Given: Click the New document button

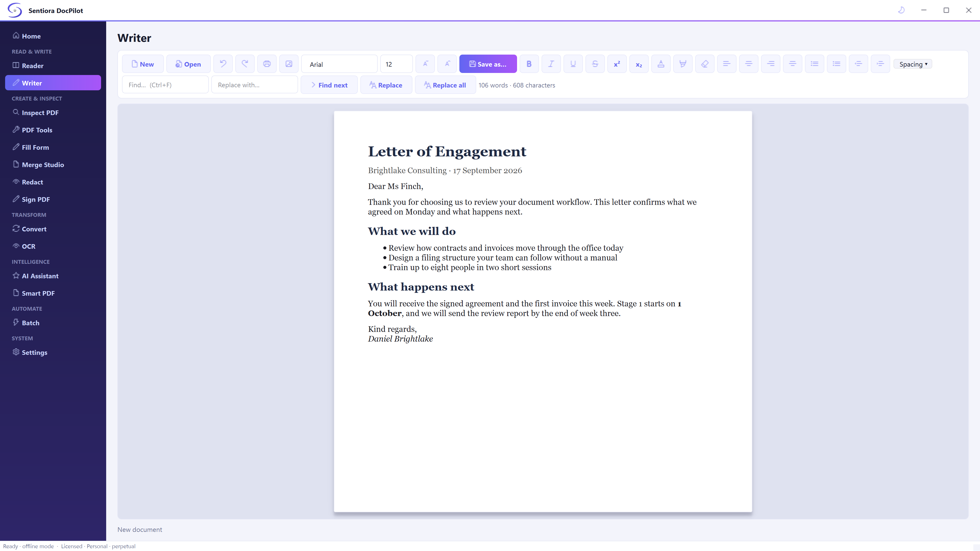Looking at the screenshot, I should [x=143, y=64].
